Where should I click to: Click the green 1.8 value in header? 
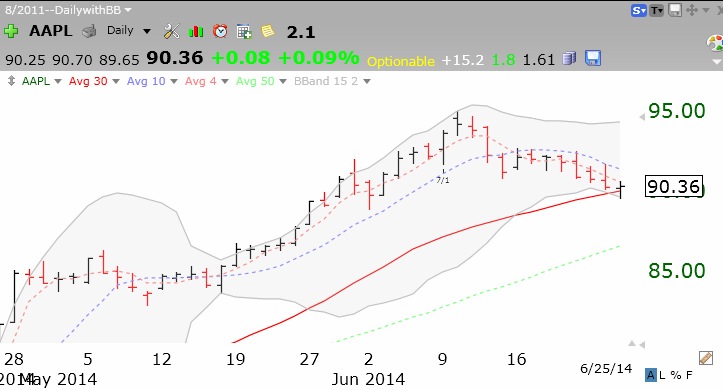click(x=503, y=60)
